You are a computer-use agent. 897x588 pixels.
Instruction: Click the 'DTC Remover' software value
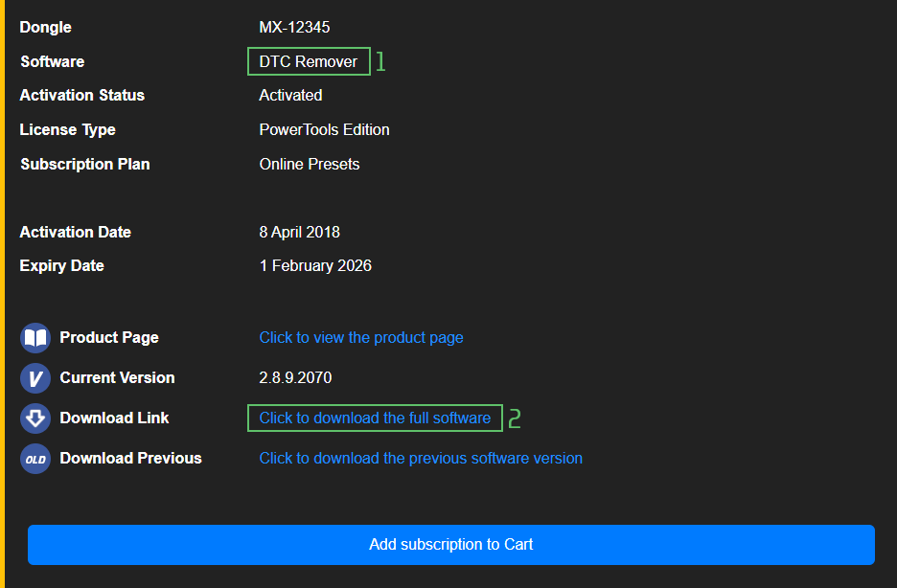(x=309, y=61)
